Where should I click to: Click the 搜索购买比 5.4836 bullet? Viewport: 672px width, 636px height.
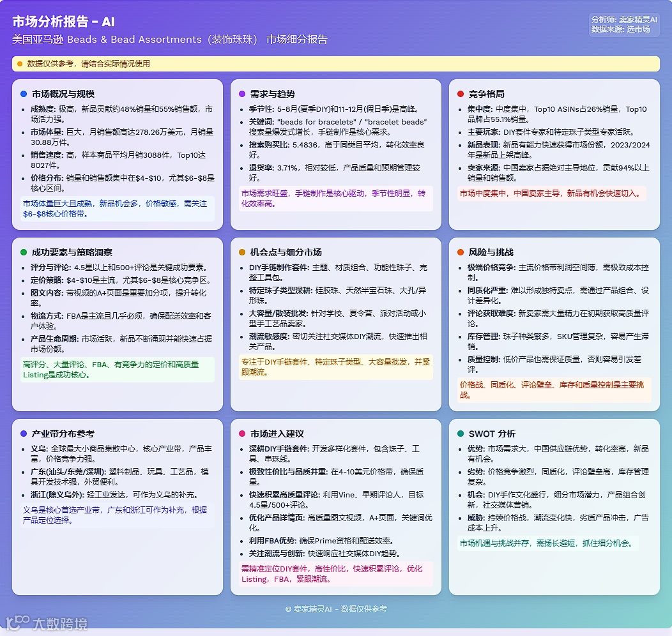(x=338, y=150)
